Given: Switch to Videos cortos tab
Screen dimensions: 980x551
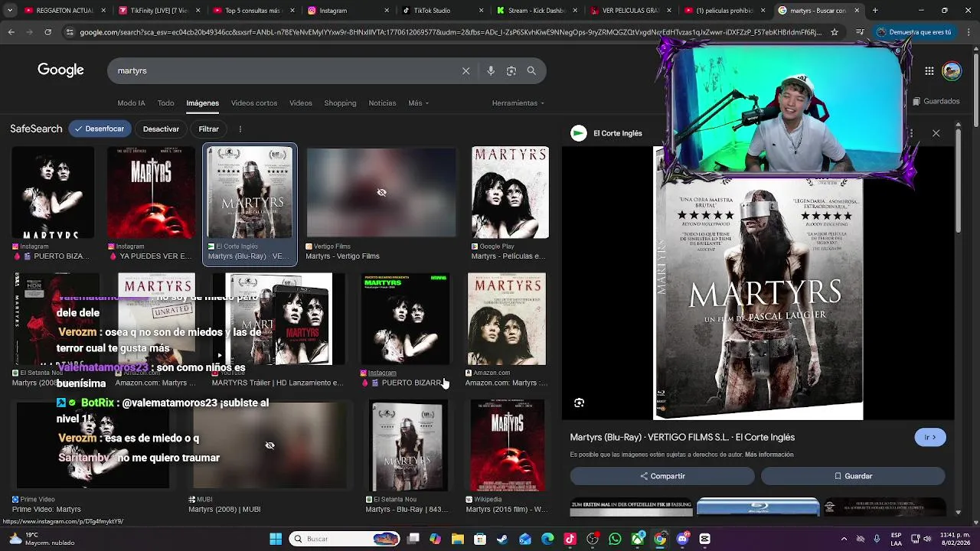Looking at the screenshot, I should tap(254, 103).
